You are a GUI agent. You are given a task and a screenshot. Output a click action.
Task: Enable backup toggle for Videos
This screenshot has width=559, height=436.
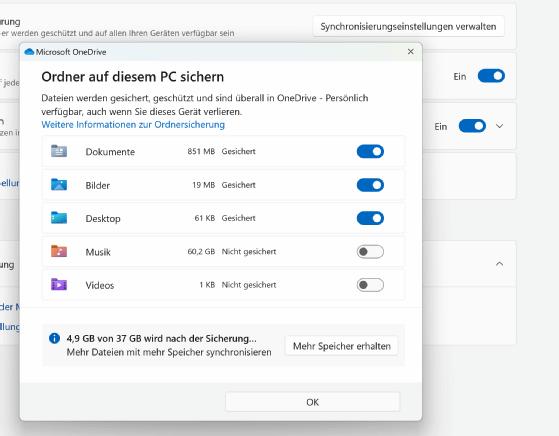tap(370, 285)
